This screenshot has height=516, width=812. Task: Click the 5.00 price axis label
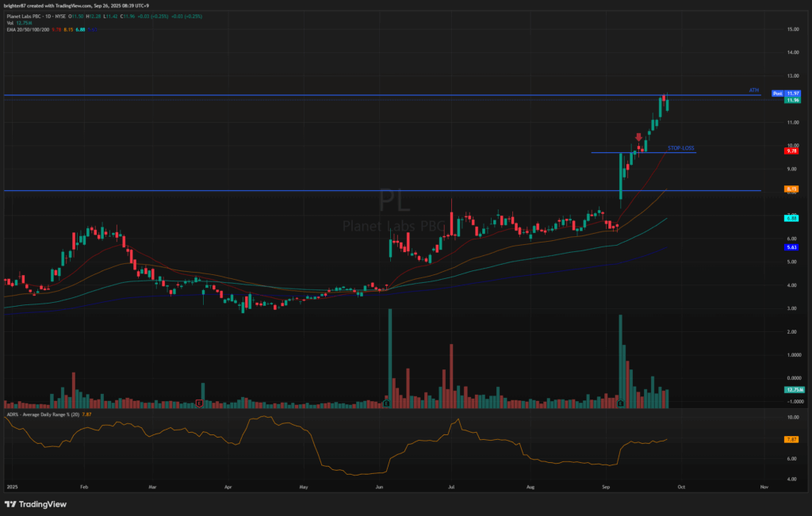coord(792,262)
